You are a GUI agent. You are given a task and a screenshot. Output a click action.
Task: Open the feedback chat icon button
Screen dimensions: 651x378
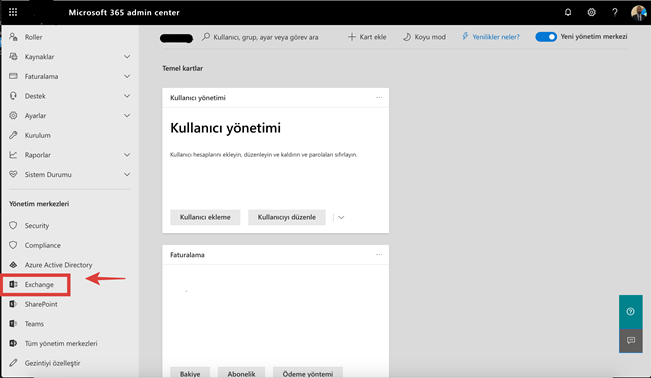pyautogui.click(x=631, y=341)
